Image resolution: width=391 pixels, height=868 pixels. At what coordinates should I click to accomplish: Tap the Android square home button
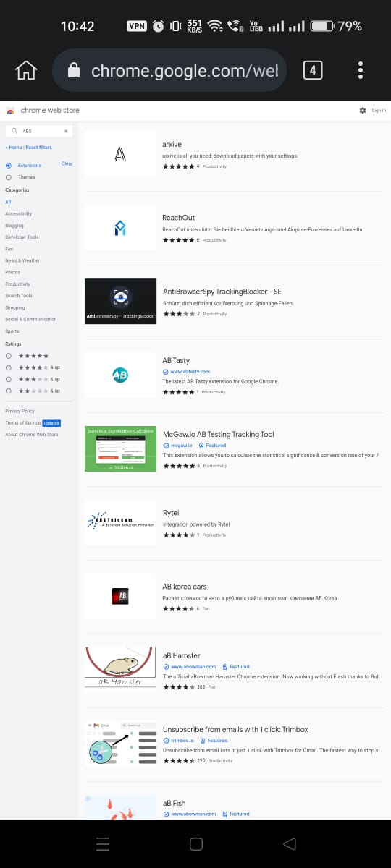pyautogui.click(x=195, y=844)
